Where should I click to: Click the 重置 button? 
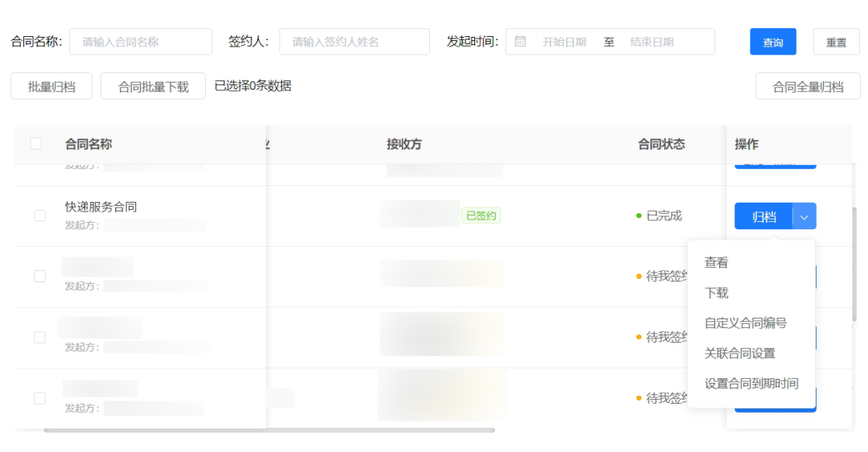pyautogui.click(x=836, y=42)
